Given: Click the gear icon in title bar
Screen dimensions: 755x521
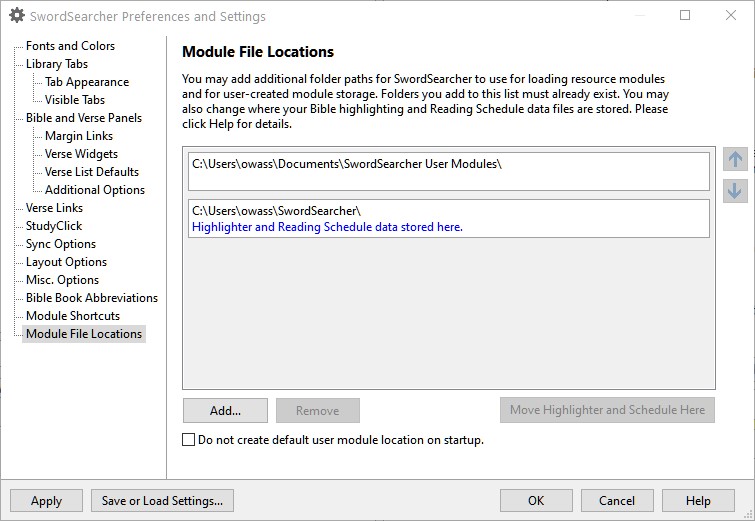Looking at the screenshot, I should [x=17, y=16].
